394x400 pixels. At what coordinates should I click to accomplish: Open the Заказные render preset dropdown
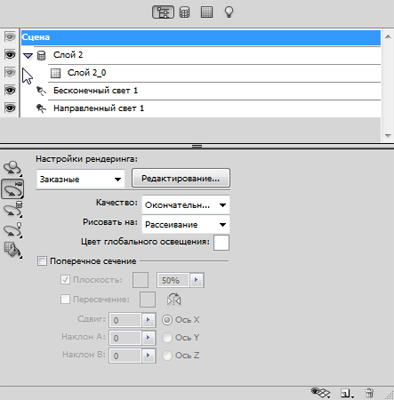80,179
